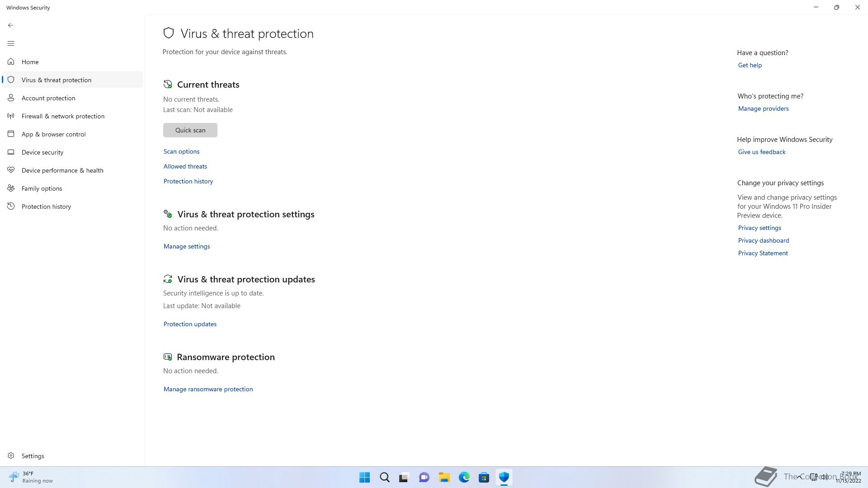868x488 pixels.
Task: Click the Device performance heart icon
Action: tap(11, 170)
